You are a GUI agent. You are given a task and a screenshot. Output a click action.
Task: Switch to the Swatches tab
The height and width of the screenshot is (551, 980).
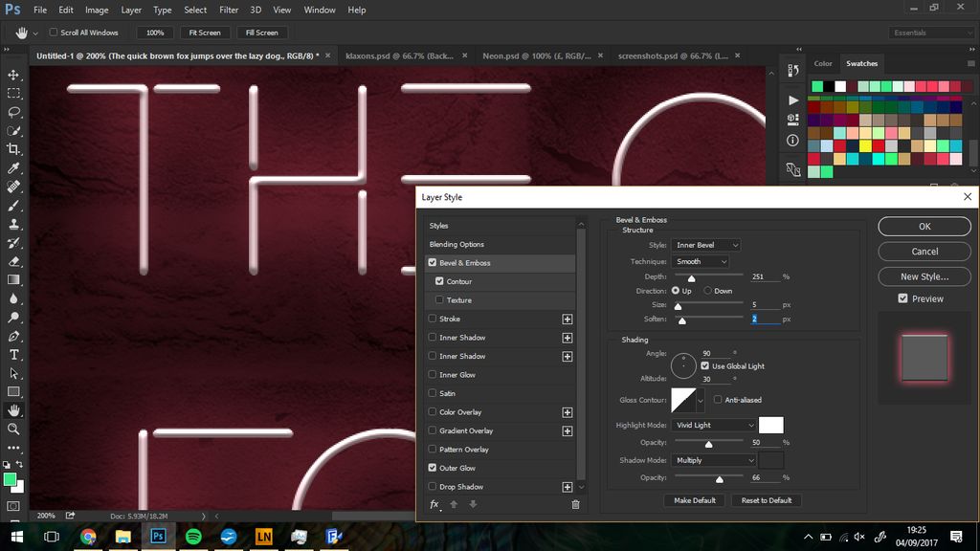tap(861, 63)
